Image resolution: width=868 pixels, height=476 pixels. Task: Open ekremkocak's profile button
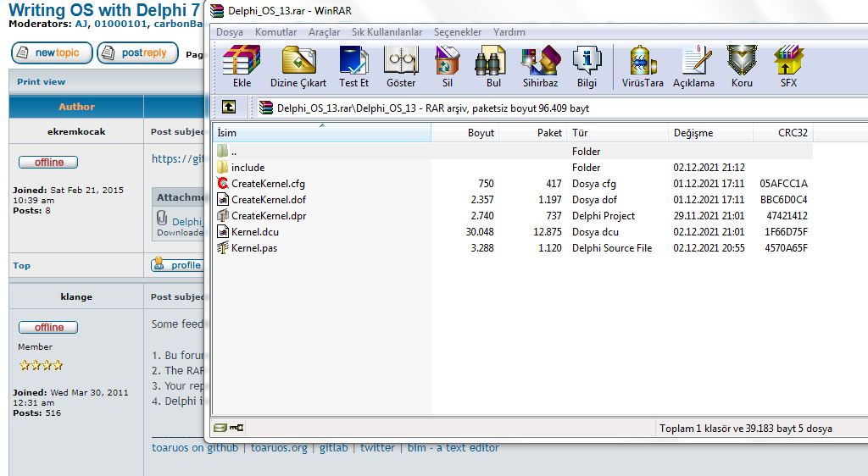click(x=176, y=265)
